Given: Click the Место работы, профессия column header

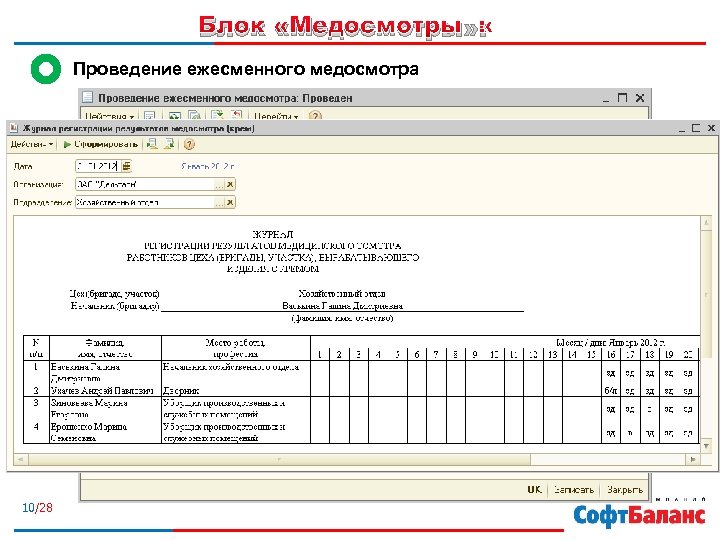Looking at the screenshot, I should 236,348.
